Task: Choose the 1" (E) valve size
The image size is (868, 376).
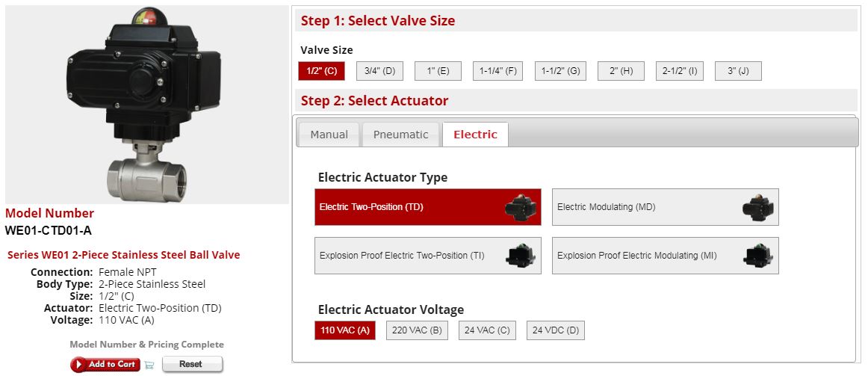Action: click(438, 71)
